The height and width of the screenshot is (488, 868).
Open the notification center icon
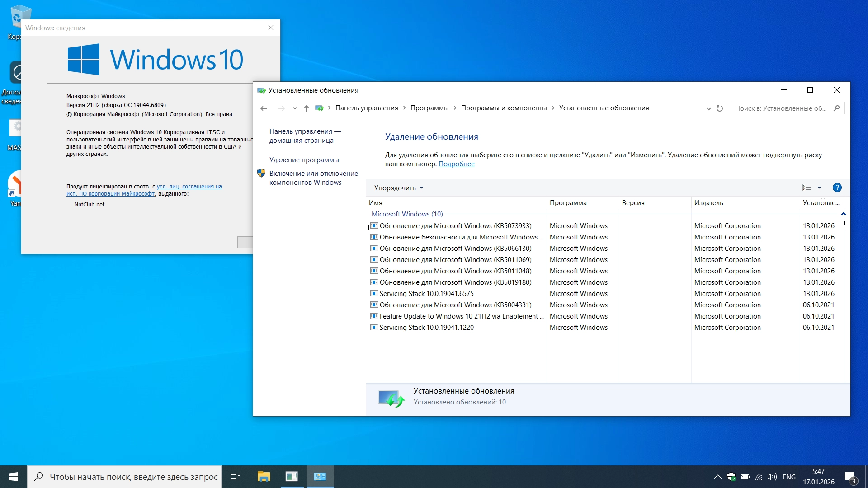coord(850,477)
